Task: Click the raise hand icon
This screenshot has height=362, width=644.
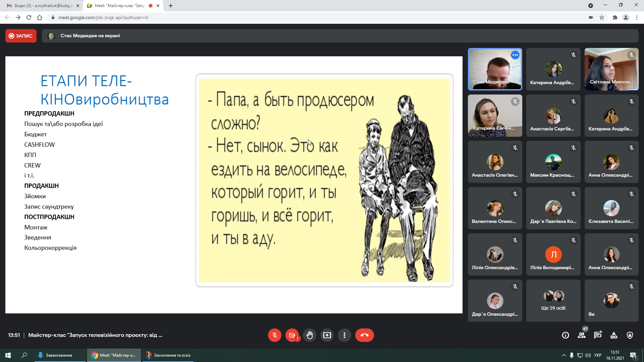Action: (x=309, y=335)
